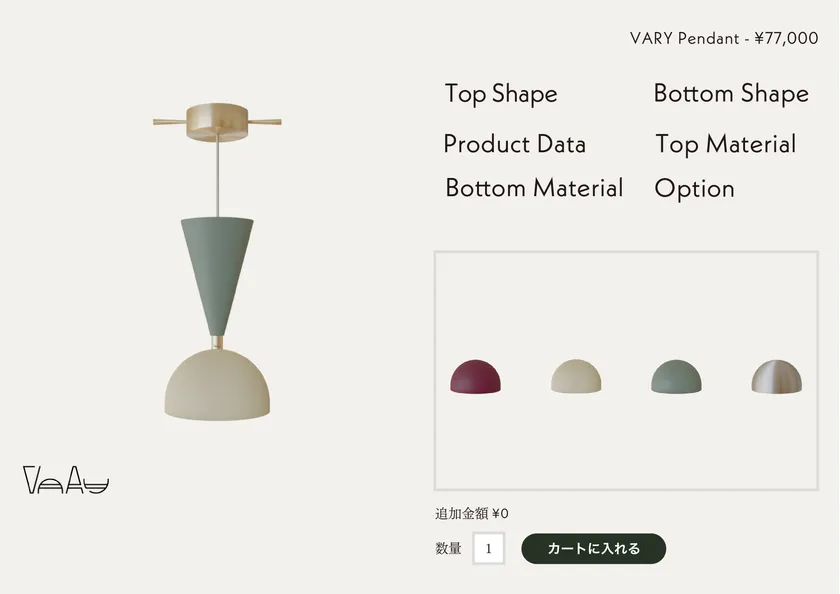This screenshot has width=840, height=594.
Task: Open the Top Shape tab
Action: click(501, 94)
